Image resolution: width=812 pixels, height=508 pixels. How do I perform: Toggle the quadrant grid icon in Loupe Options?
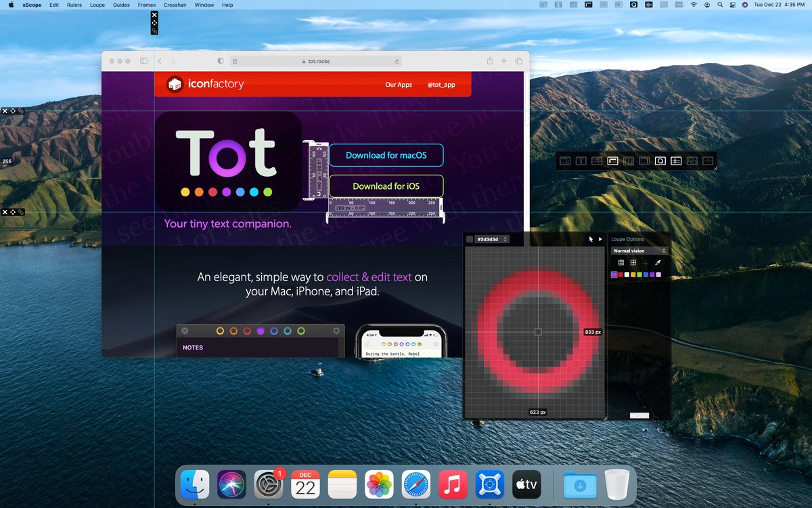633,262
